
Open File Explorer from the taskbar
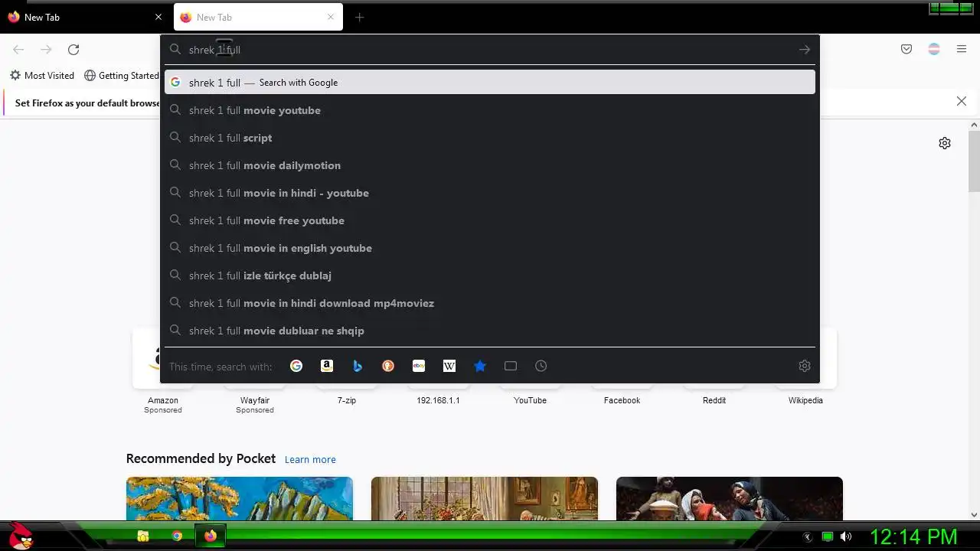point(143,536)
